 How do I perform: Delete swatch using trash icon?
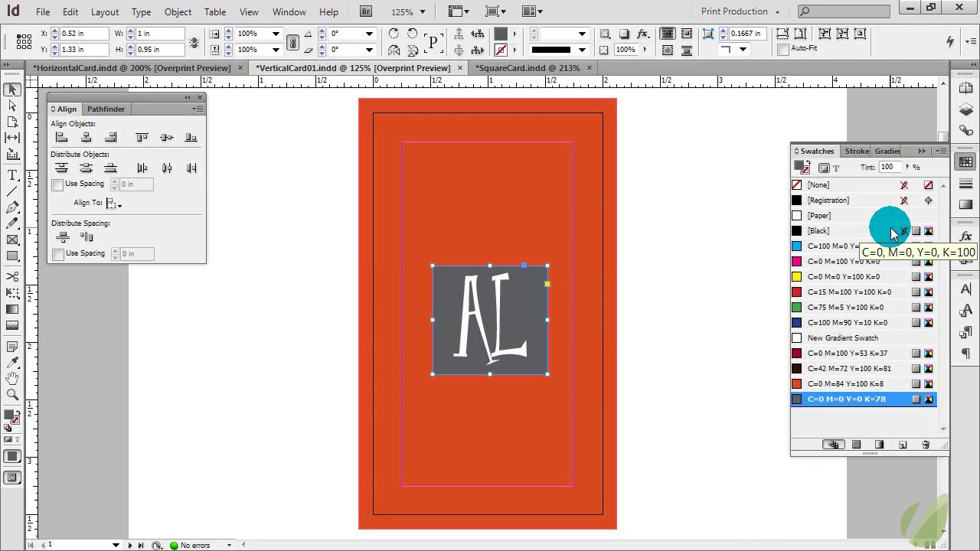click(926, 445)
